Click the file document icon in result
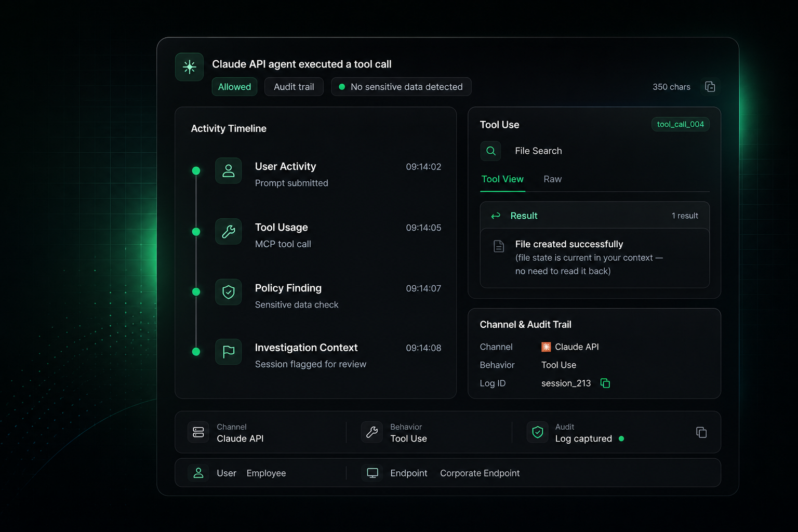This screenshot has width=798, height=532. tap(499, 246)
